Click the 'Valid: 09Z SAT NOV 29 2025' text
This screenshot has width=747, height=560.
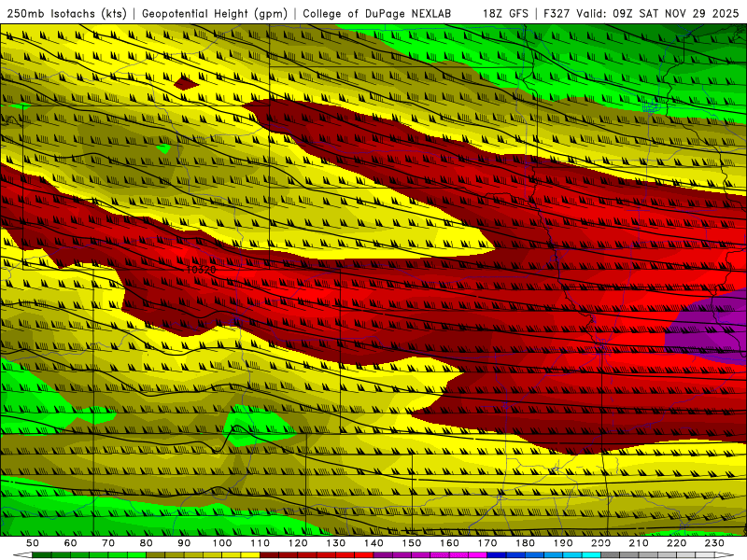coord(657,13)
